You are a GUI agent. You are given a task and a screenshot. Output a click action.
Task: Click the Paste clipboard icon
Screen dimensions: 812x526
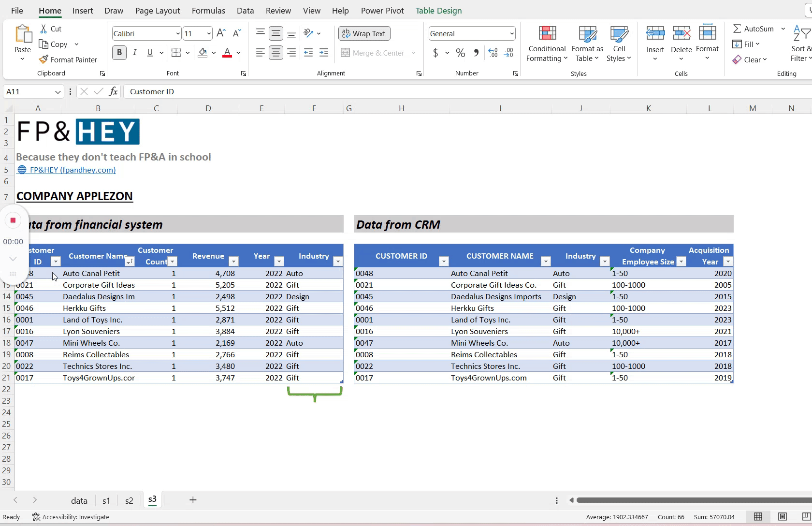(22, 35)
